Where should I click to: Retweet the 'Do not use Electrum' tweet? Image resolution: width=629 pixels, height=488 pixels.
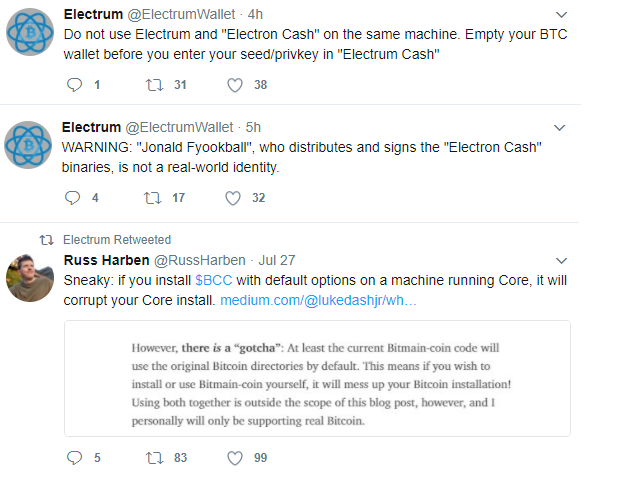154,85
